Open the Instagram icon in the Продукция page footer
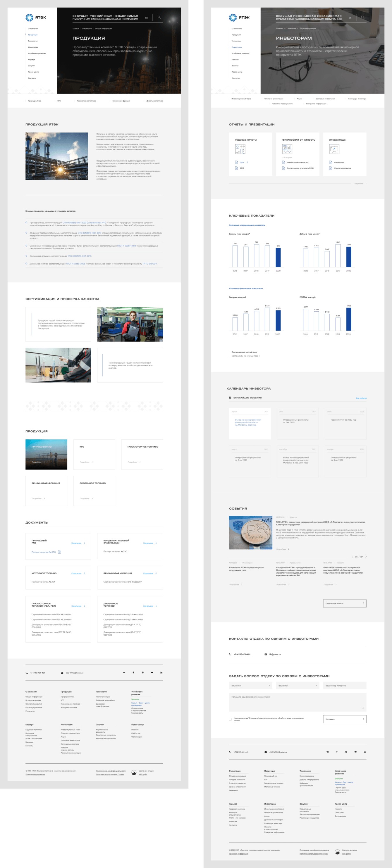 [x=142, y=673]
